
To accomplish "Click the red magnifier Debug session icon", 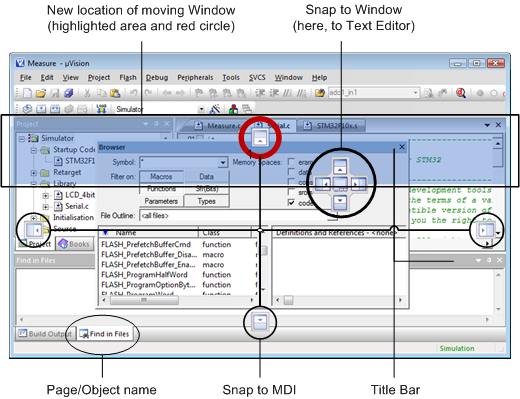I will click(461, 93).
